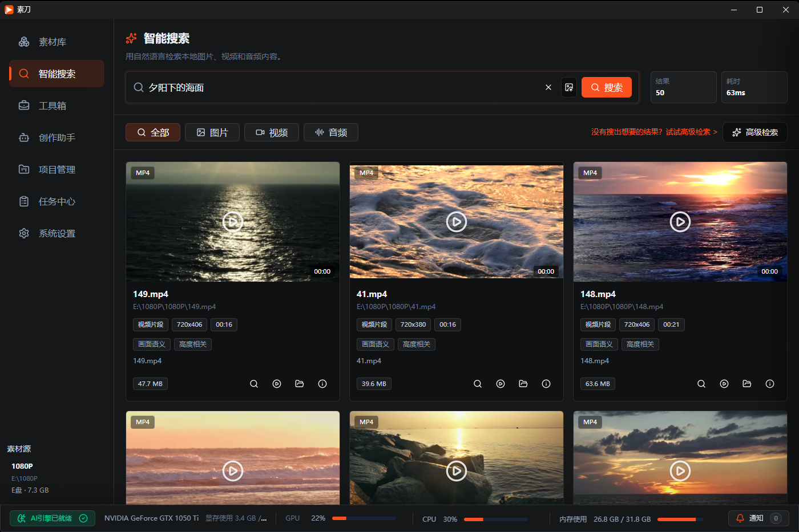Play the 41.mp4 thumbnail preview

(x=457, y=221)
